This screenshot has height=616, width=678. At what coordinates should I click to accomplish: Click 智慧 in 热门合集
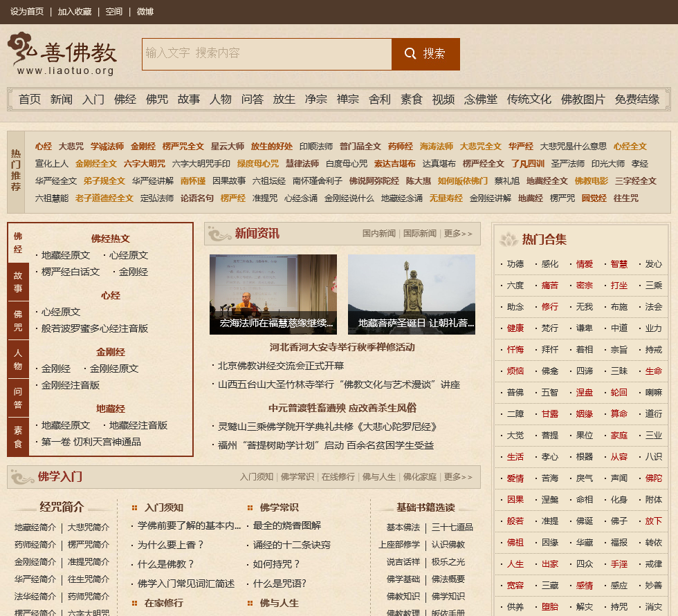click(x=619, y=264)
